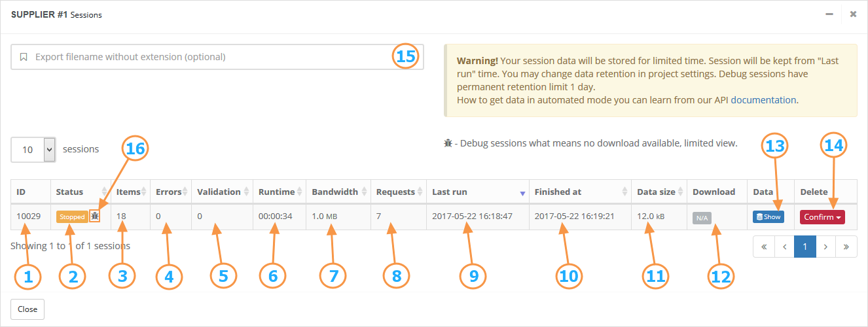Go to previous page arrow
Image resolution: width=868 pixels, height=327 pixels.
(784, 247)
